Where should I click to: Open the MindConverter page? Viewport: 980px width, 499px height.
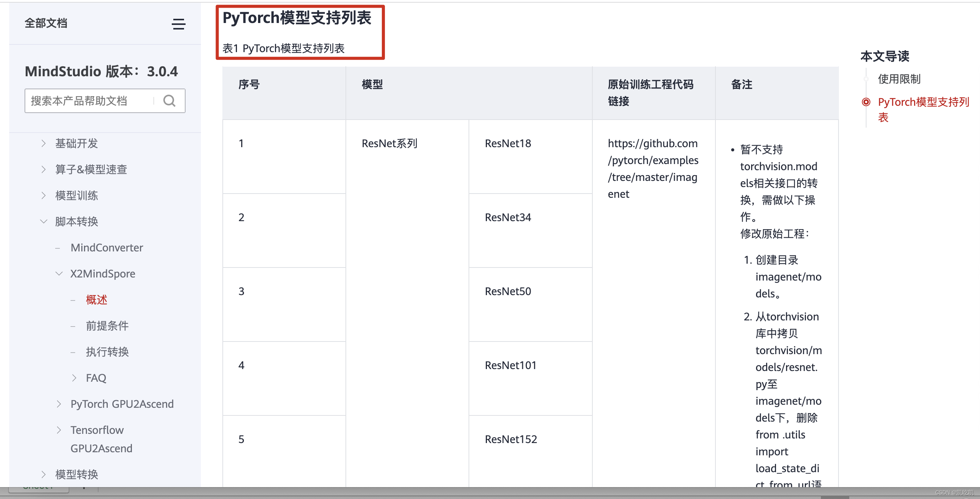coord(107,248)
